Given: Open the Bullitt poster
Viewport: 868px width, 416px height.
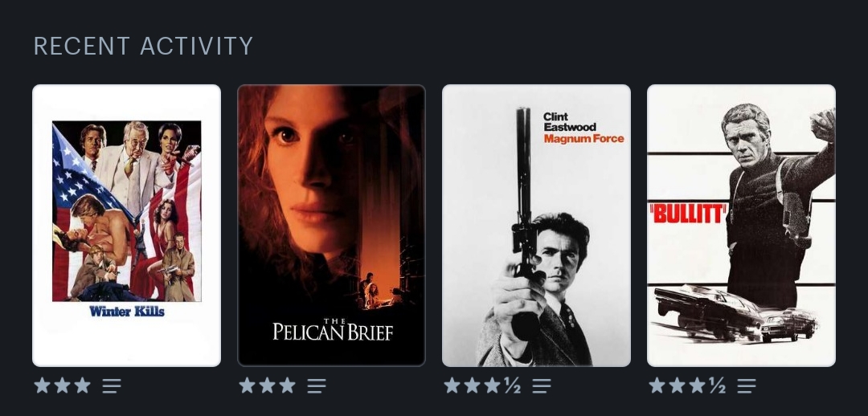Looking at the screenshot, I should [741, 225].
